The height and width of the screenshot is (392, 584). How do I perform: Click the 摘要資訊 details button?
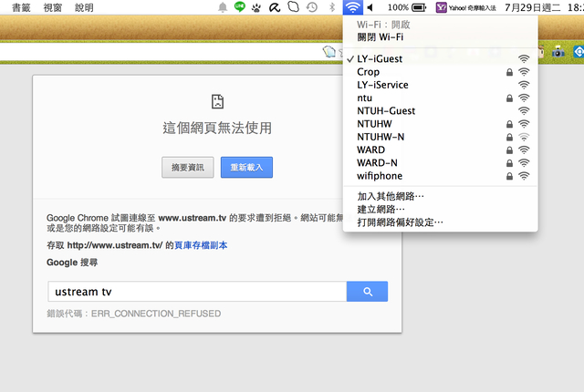coord(188,168)
